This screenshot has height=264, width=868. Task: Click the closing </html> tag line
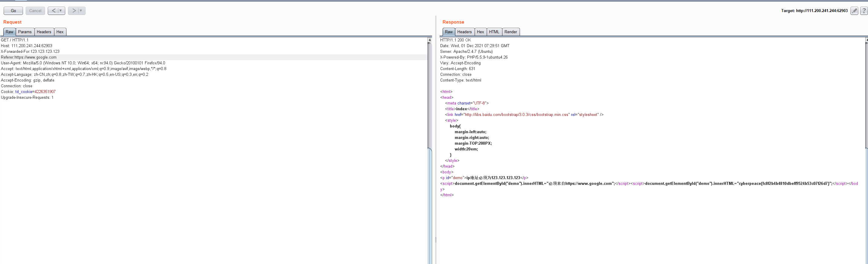tap(447, 195)
